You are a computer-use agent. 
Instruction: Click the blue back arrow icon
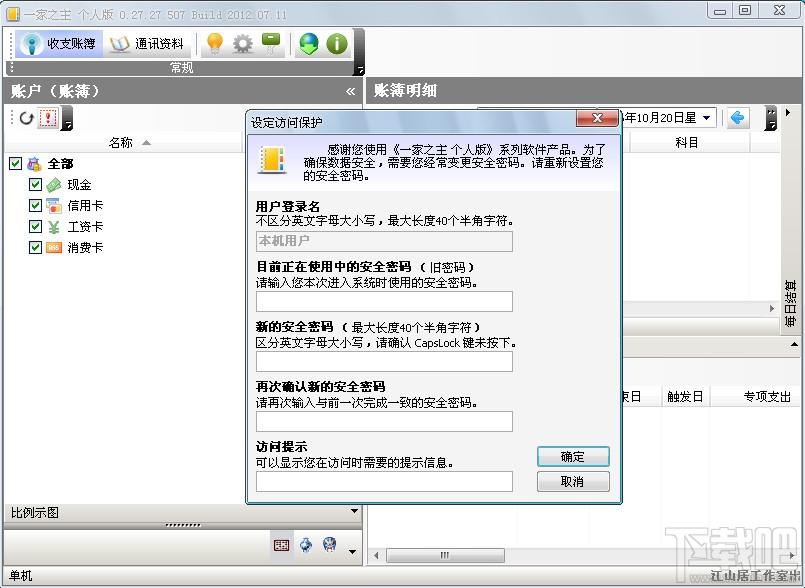click(737, 118)
